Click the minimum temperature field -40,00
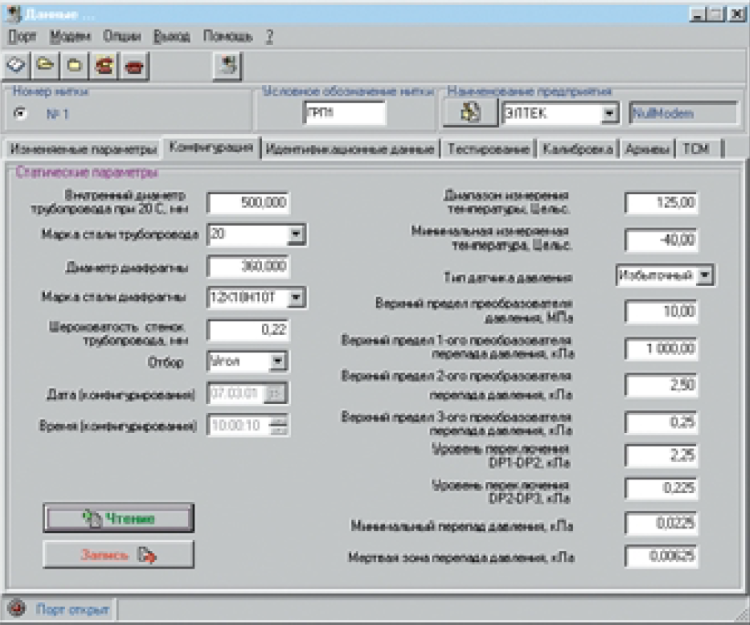This screenshot has width=750, height=625. click(x=661, y=240)
